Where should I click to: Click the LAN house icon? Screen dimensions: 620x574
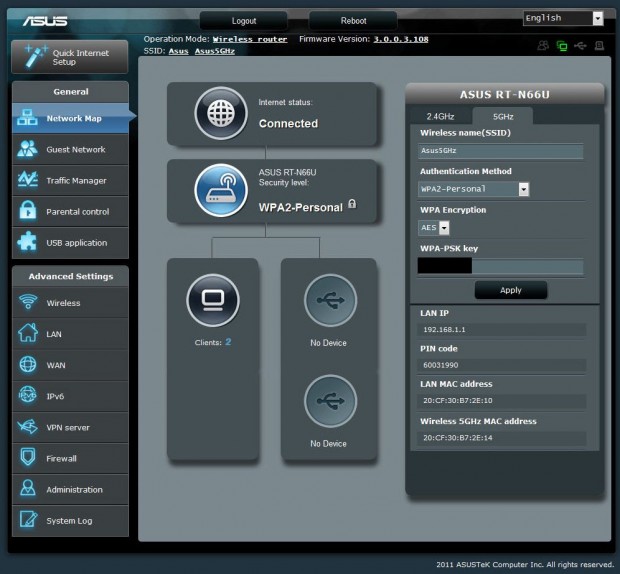(28, 333)
